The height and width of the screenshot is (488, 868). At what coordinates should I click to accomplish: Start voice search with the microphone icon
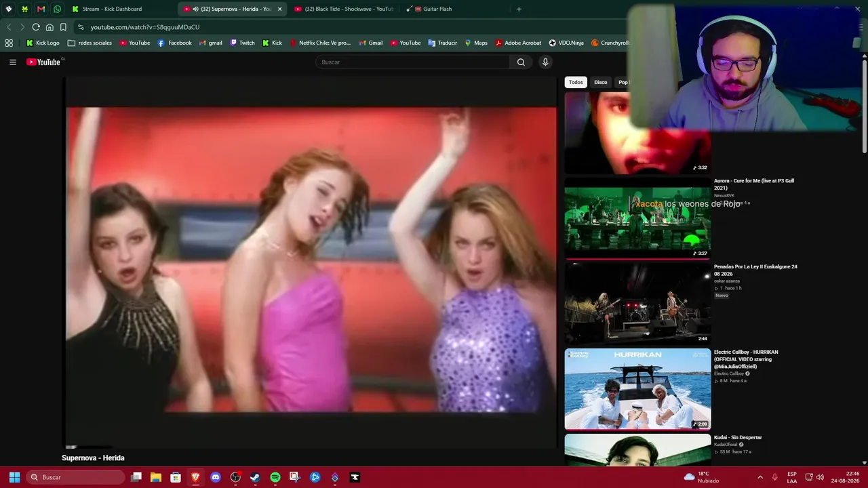point(545,62)
